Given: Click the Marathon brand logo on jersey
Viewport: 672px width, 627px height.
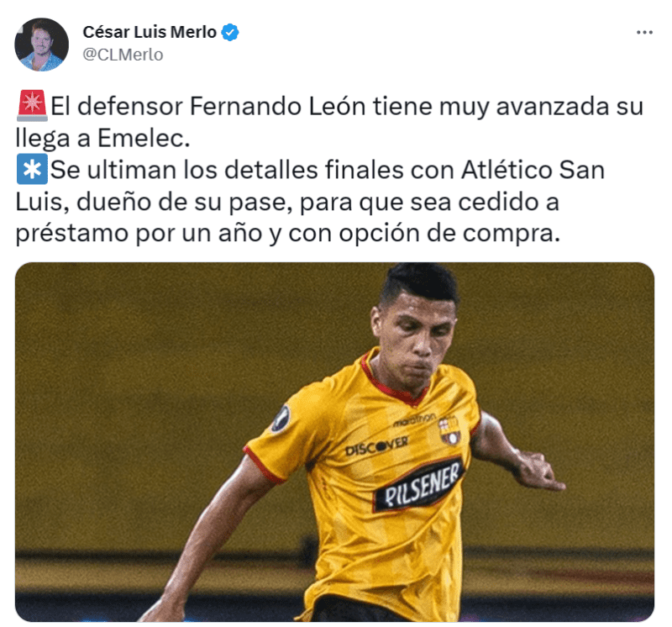Looking at the screenshot, I should coord(414,419).
